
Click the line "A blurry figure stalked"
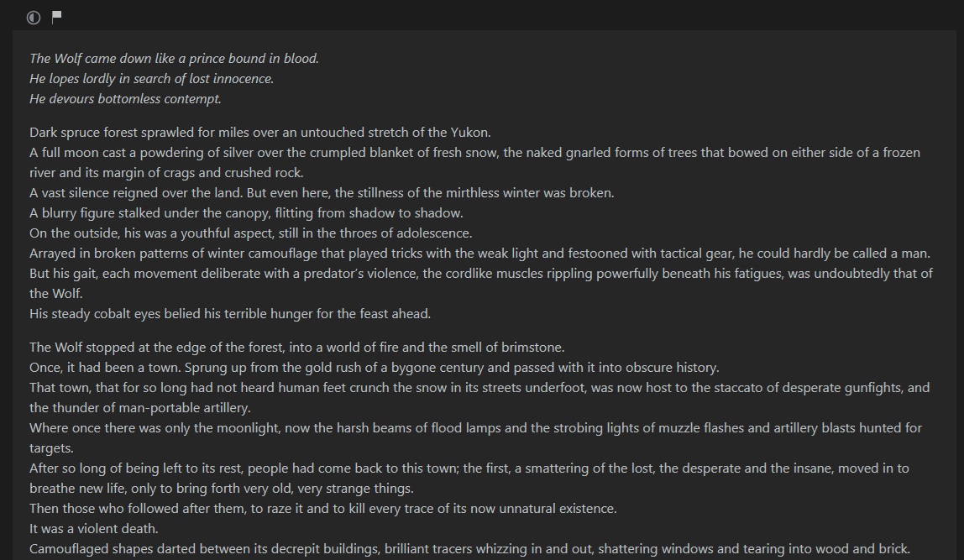coord(246,213)
